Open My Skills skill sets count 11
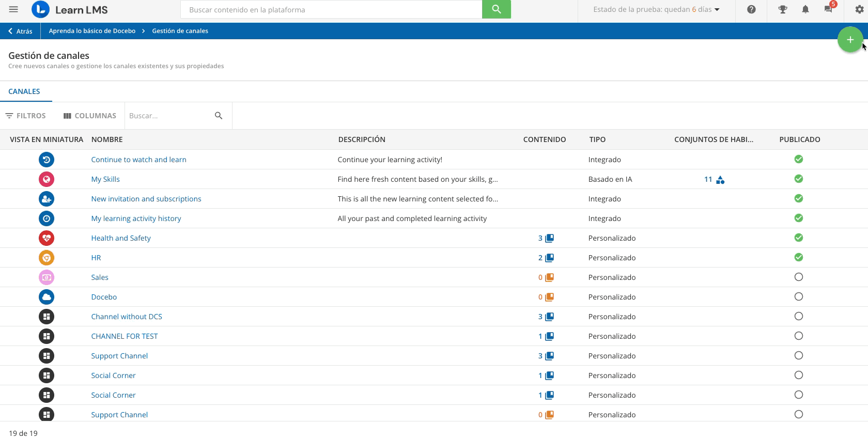 point(715,179)
